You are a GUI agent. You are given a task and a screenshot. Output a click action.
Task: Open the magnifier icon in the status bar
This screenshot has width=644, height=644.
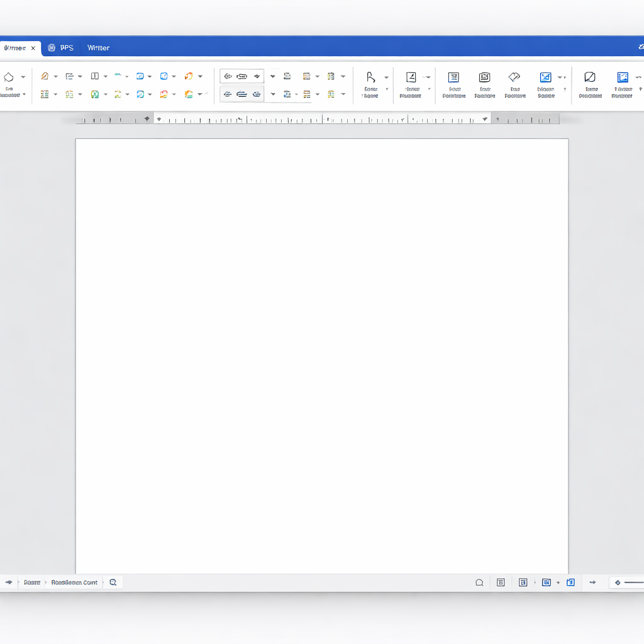pos(113,582)
